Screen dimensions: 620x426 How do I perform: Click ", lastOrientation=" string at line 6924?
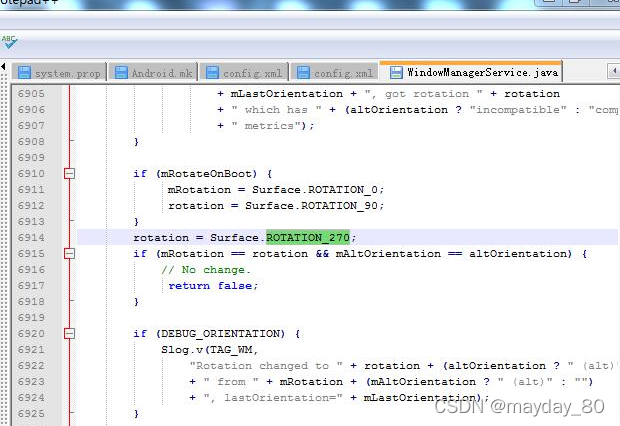coord(273,398)
